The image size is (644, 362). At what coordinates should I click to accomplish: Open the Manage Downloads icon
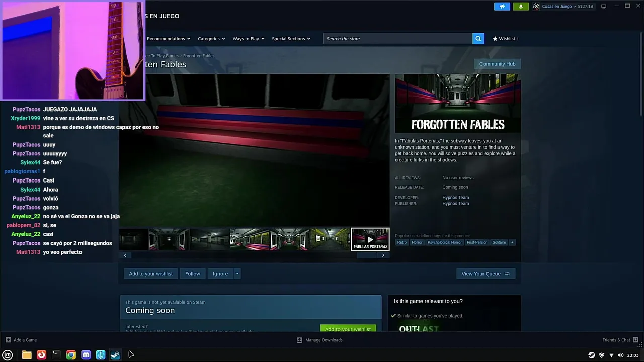[x=299, y=340]
